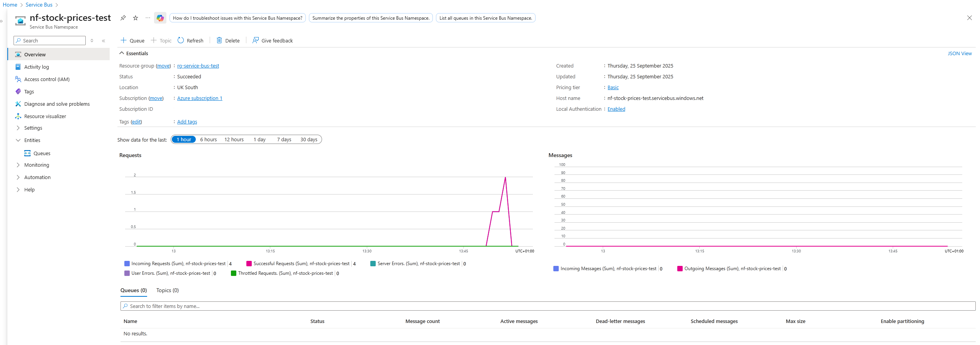Image resolution: width=980 pixels, height=345 pixels.
Task: Switch to the Topics (0) tab
Action: 167,291
